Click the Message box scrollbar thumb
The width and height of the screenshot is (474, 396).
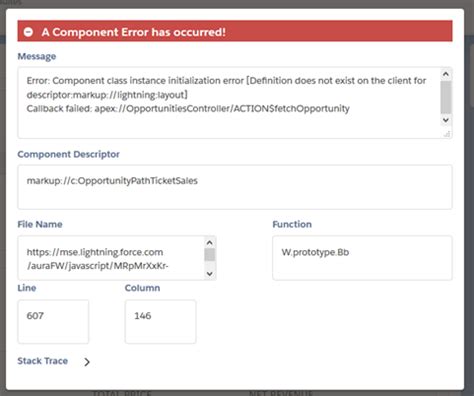pos(446,97)
